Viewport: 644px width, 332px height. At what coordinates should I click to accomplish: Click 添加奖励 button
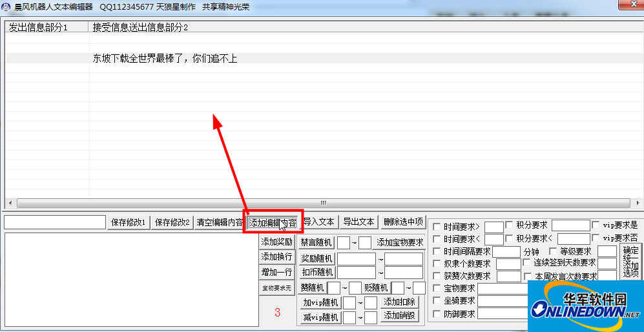click(277, 242)
